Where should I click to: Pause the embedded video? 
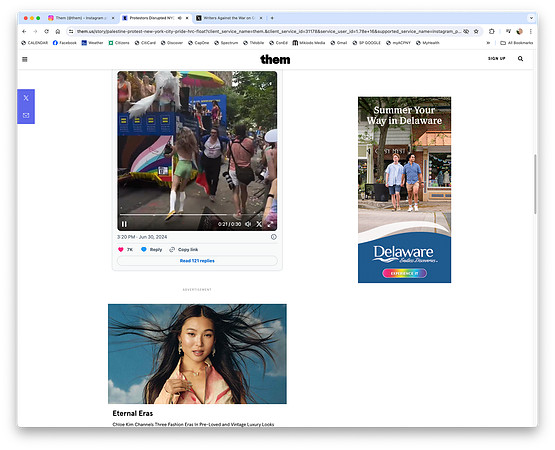[124, 224]
